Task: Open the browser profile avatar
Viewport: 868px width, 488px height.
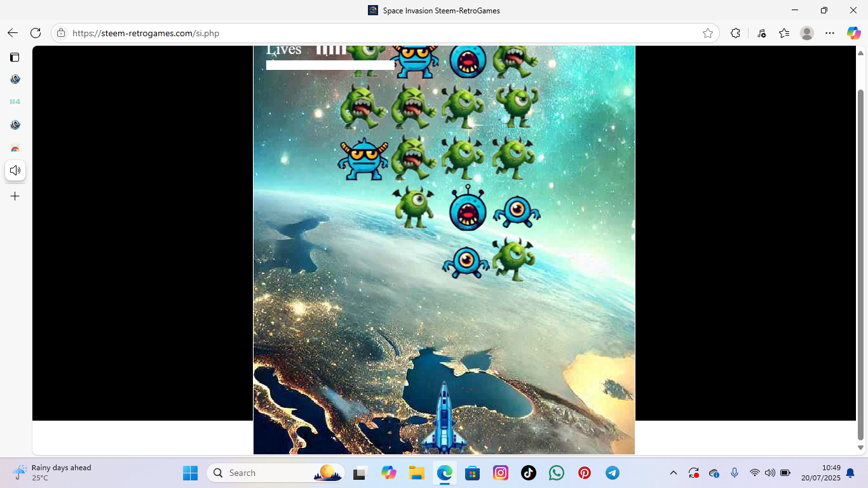Action: click(807, 33)
